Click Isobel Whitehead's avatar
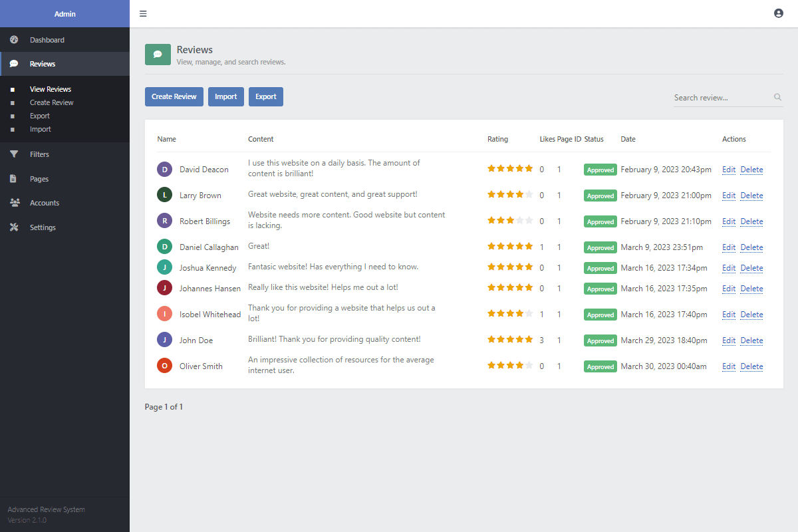Screen dimensions: 798x532 click(165, 314)
